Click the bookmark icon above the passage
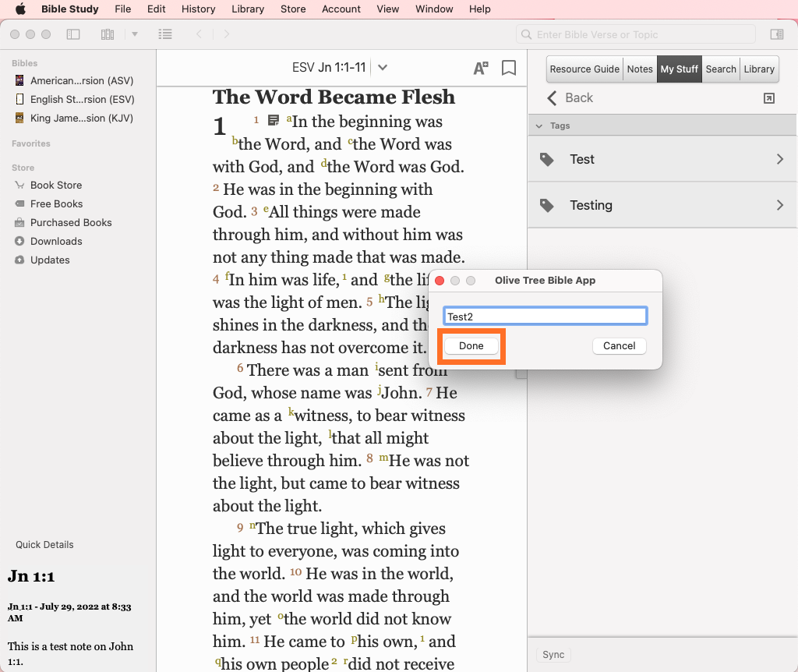 pos(509,68)
